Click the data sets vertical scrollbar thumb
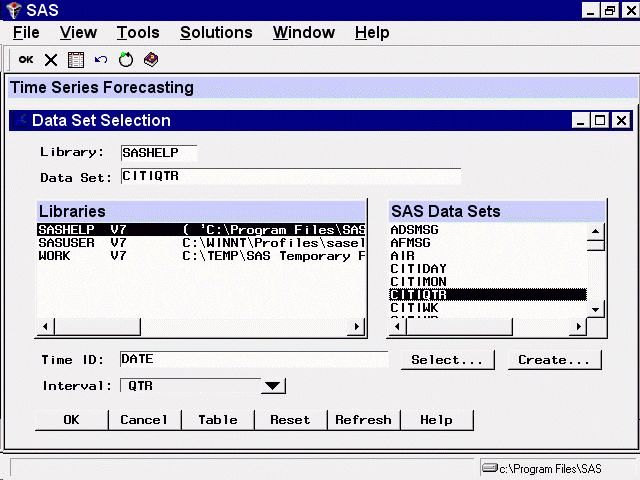This screenshot has height=480, width=640. (x=596, y=245)
